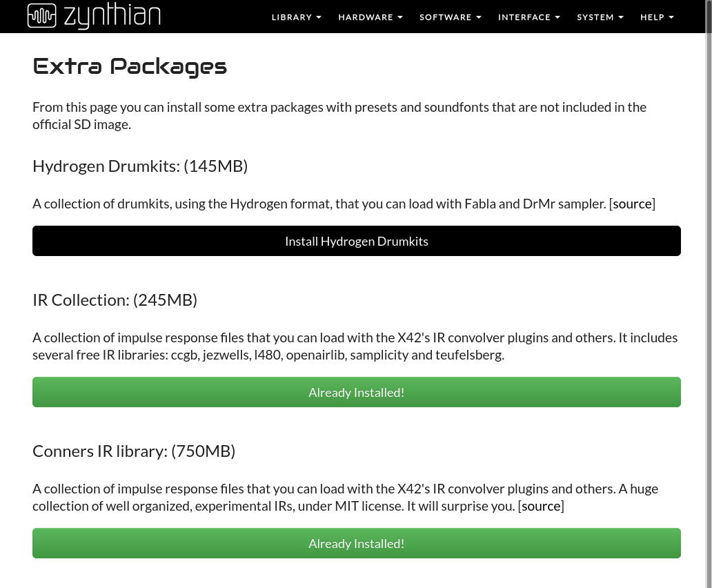The width and height of the screenshot is (712, 588).
Task: Click the IR Collection description listing free libraries
Action: [355, 346]
